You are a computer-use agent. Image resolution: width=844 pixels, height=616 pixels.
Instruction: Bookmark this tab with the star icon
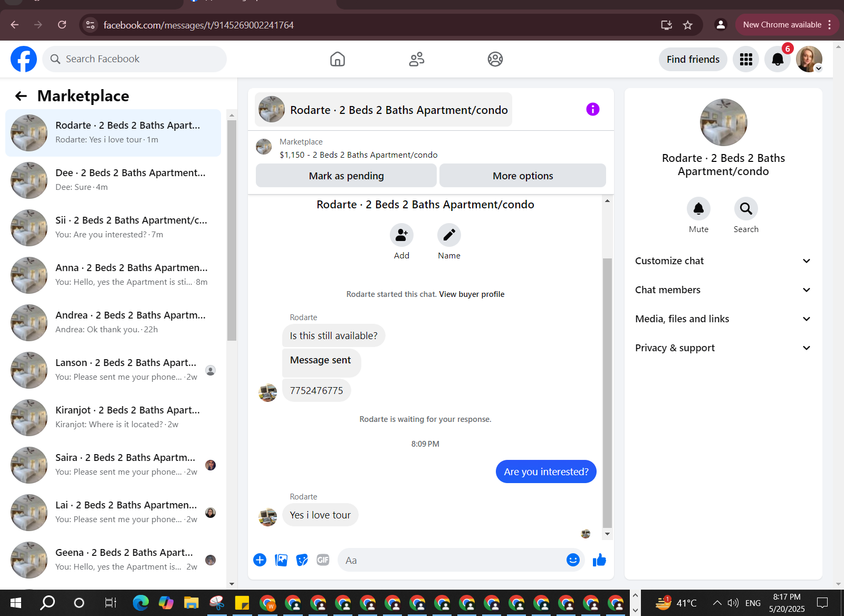click(688, 25)
